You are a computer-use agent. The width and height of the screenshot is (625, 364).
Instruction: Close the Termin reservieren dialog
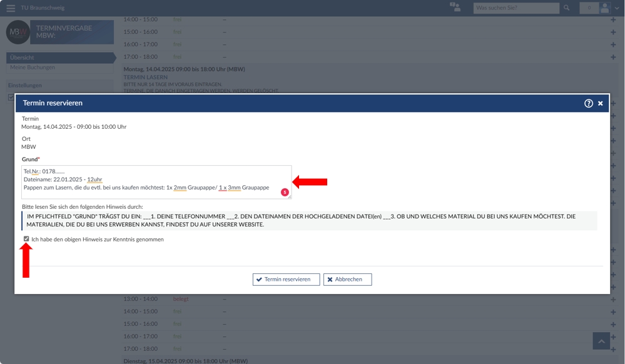[601, 103]
